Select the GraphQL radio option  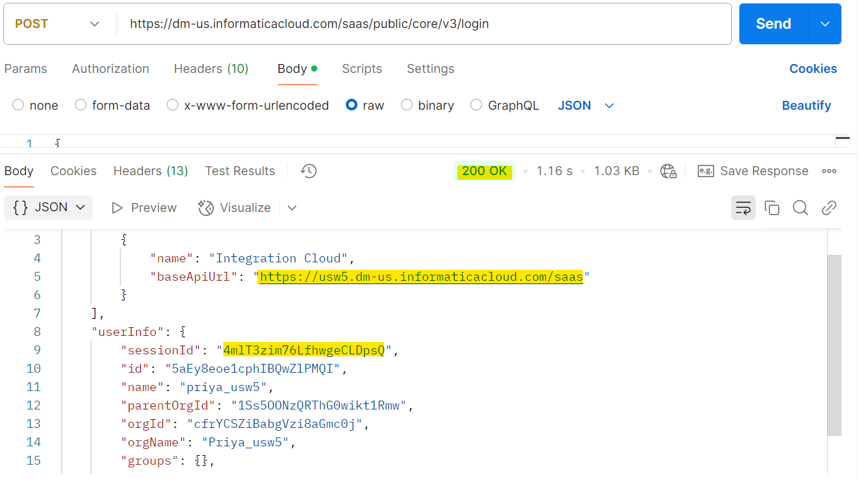coord(477,105)
